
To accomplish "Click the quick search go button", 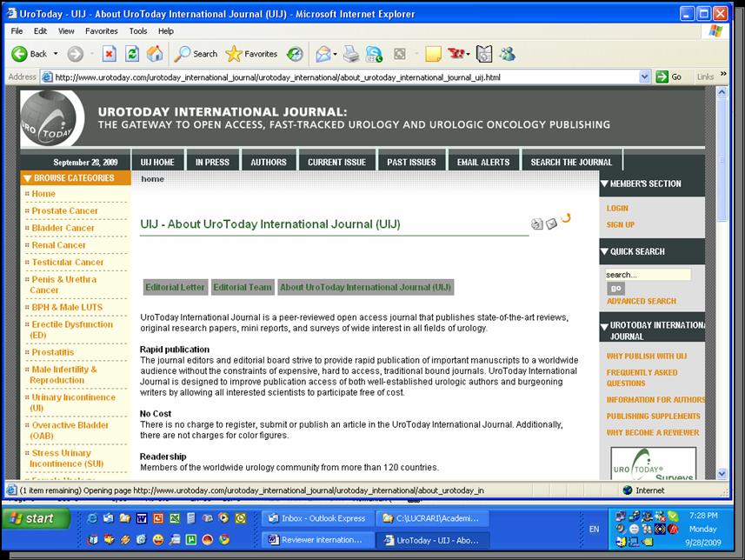I will coord(615,288).
